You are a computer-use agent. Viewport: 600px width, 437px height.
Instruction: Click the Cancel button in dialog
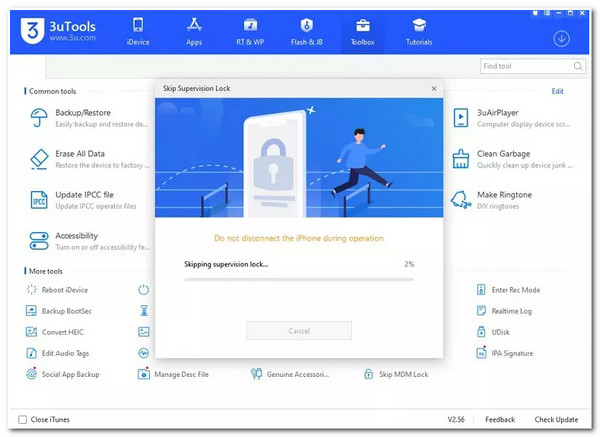pos(299,331)
